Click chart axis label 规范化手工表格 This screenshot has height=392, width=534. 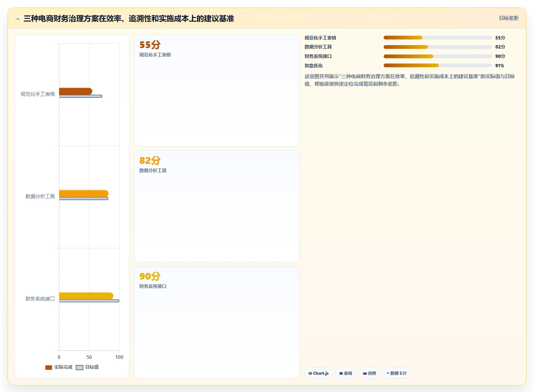coord(38,94)
